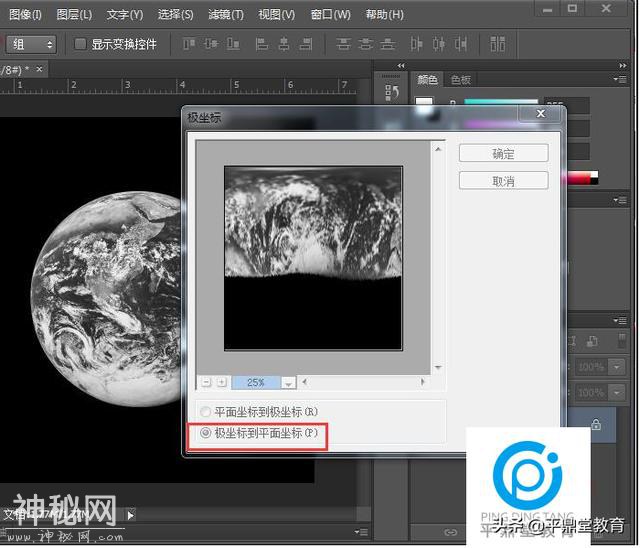Click 取消 in the 极坐标 dialog
This screenshot has height=548, width=640.
point(503,181)
